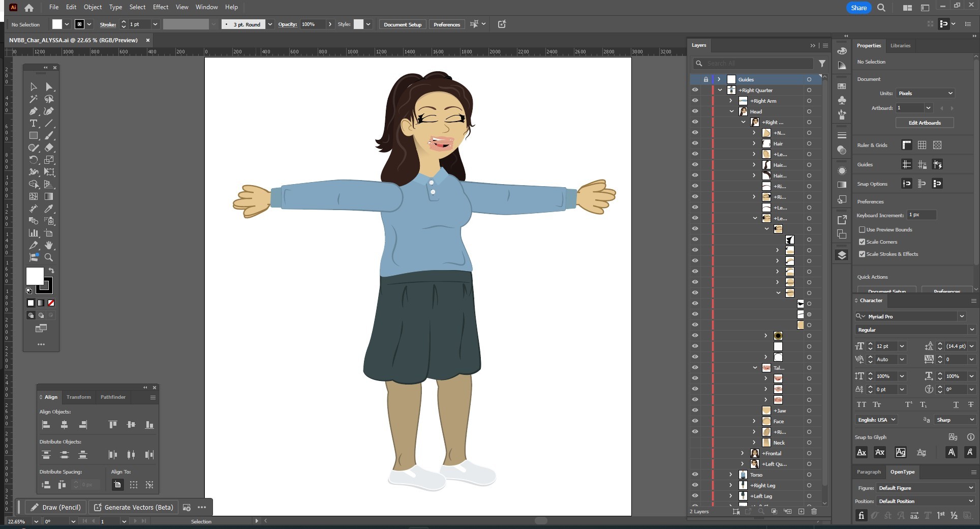Click the stroke color swatch in the toolbar
The image size is (980, 529).
point(79,24)
